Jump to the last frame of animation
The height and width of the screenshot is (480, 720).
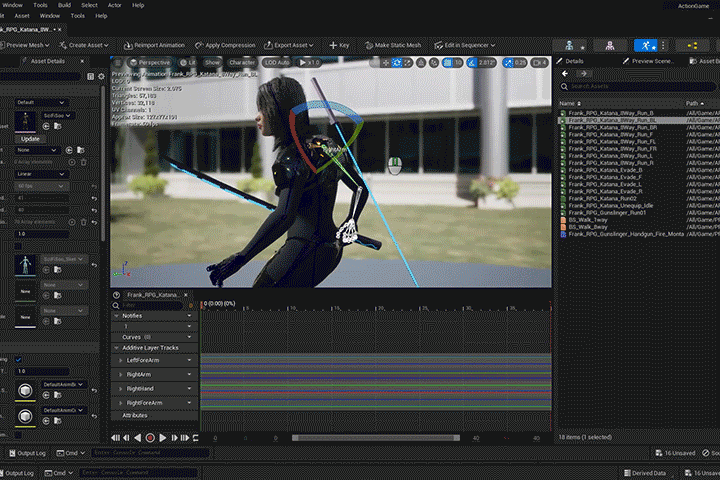point(185,438)
